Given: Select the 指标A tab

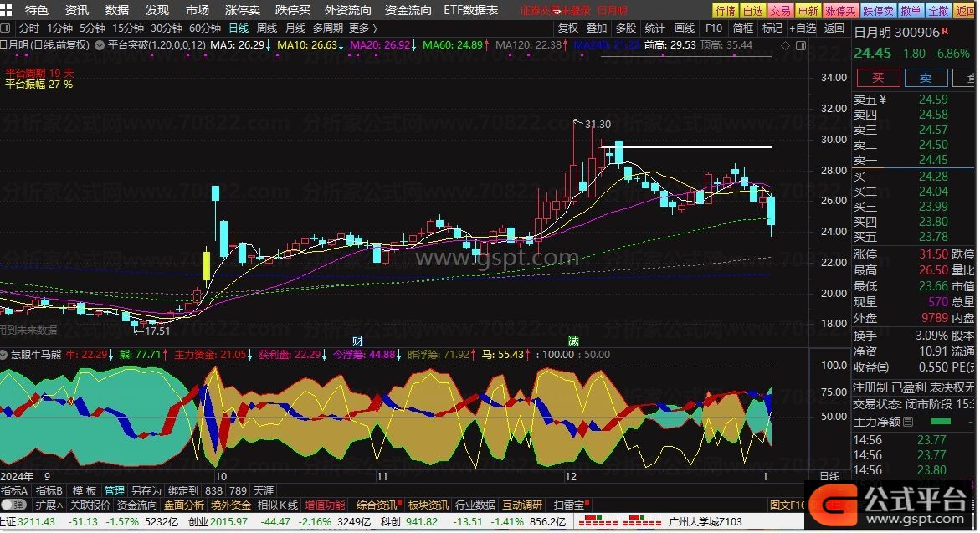Looking at the screenshot, I should point(13,490).
